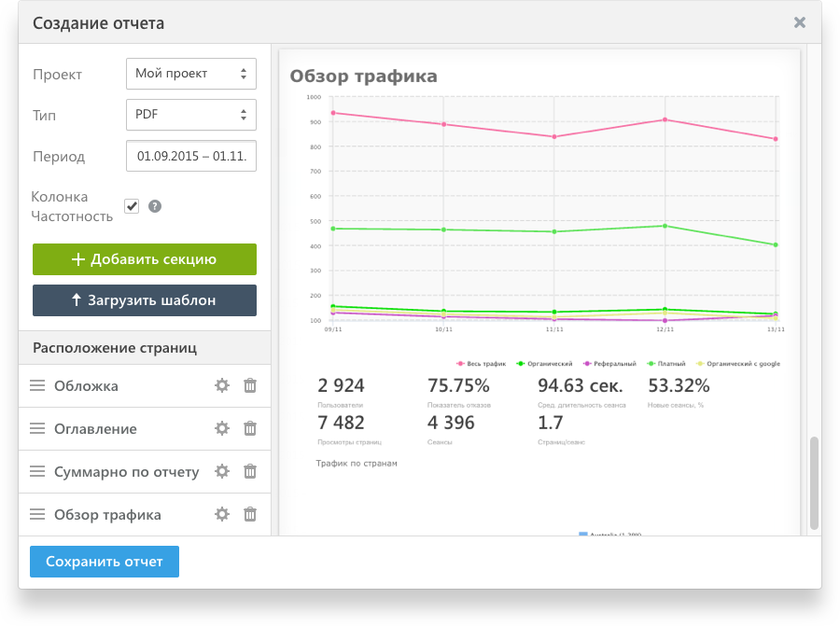Toggle Платный series in legend
840x626 pixels.
click(x=666, y=364)
